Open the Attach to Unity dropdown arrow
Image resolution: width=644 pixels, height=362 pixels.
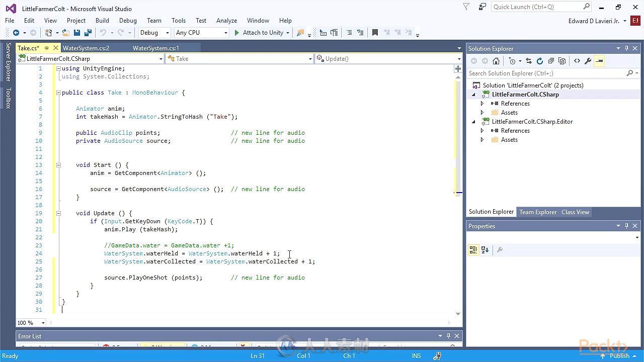click(288, 33)
